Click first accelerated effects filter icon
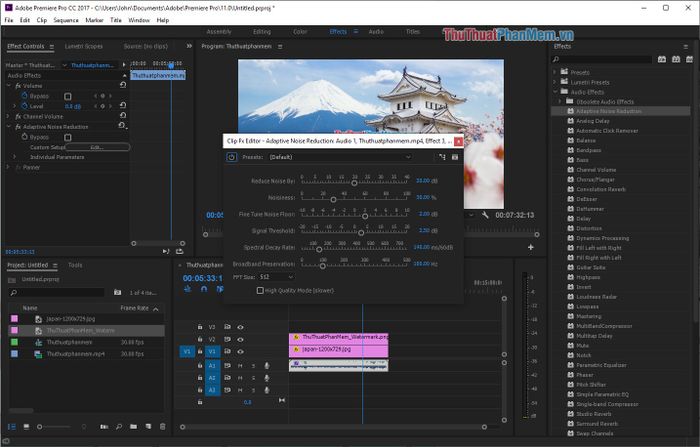Viewport: 700px width, 447px height. (x=662, y=59)
